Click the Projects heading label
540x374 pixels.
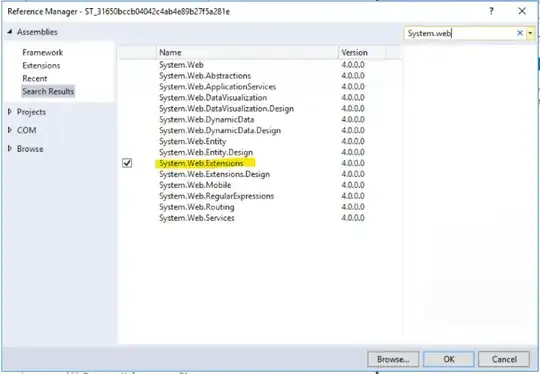(31, 112)
